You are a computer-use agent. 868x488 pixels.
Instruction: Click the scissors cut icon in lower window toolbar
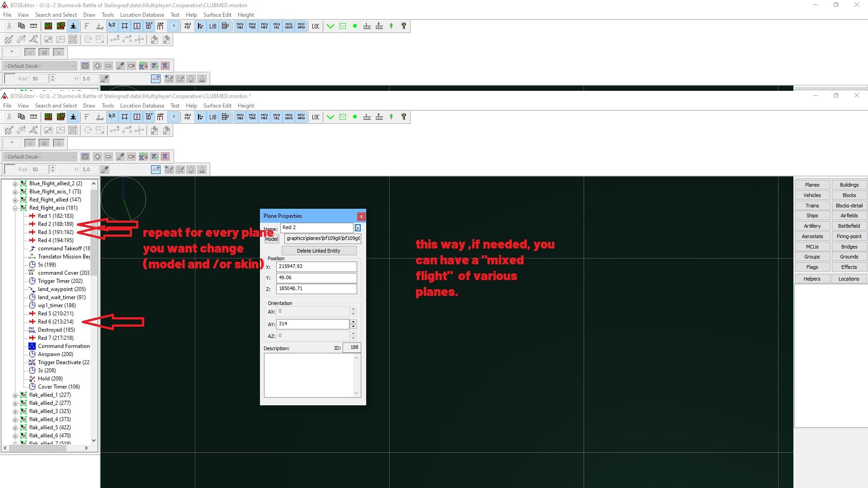(x=9, y=117)
